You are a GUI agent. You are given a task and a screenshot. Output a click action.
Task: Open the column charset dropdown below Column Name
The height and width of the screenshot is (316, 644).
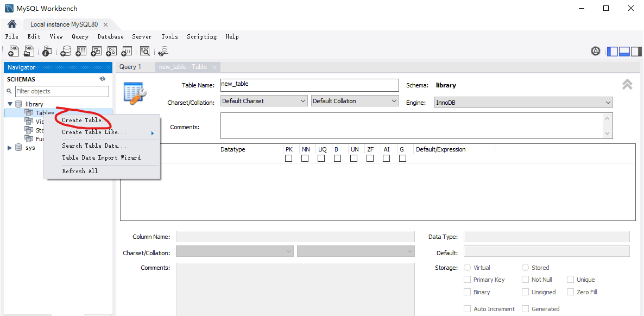click(x=235, y=251)
